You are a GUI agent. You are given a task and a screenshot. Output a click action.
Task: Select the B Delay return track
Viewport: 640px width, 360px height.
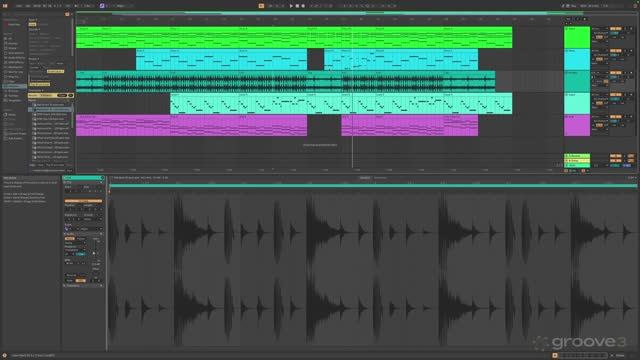(x=577, y=161)
